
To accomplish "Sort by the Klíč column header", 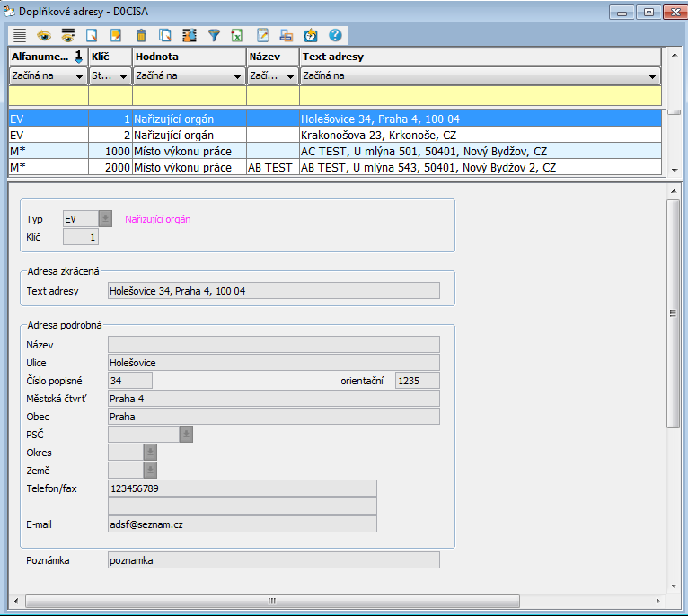I will tap(110, 57).
